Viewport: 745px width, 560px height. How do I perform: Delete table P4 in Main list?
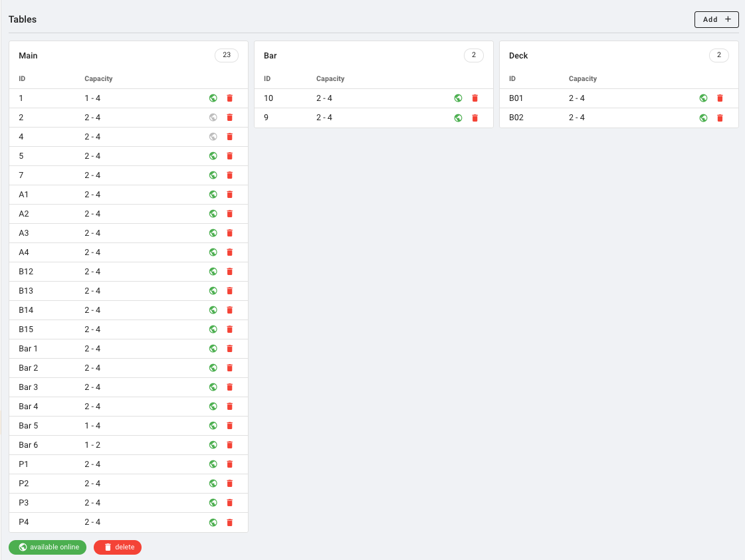click(230, 522)
